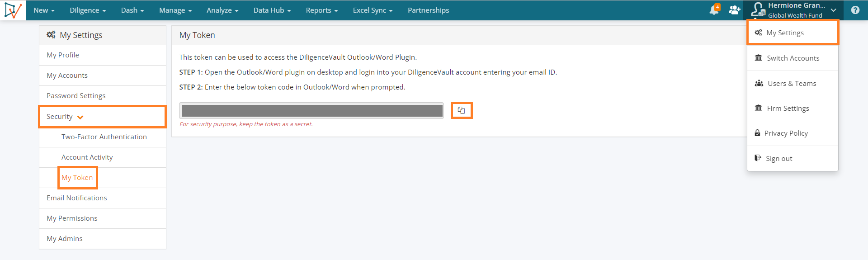The height and width of the screenshot is (260, 868).
Task: Select the My Token sidebar item
Action: tap(77, 178)
